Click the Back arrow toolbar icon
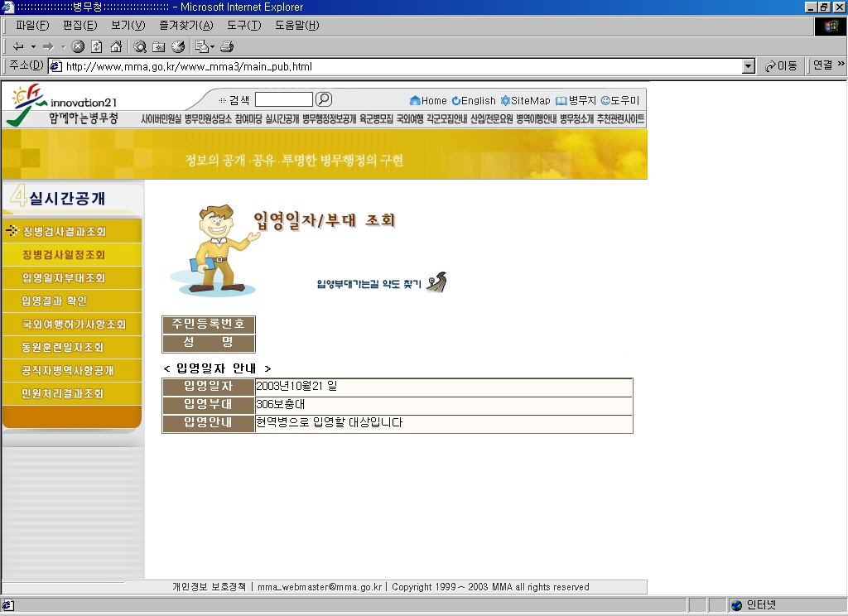This screenshot has width=848, height=616. tap(18, 46)
